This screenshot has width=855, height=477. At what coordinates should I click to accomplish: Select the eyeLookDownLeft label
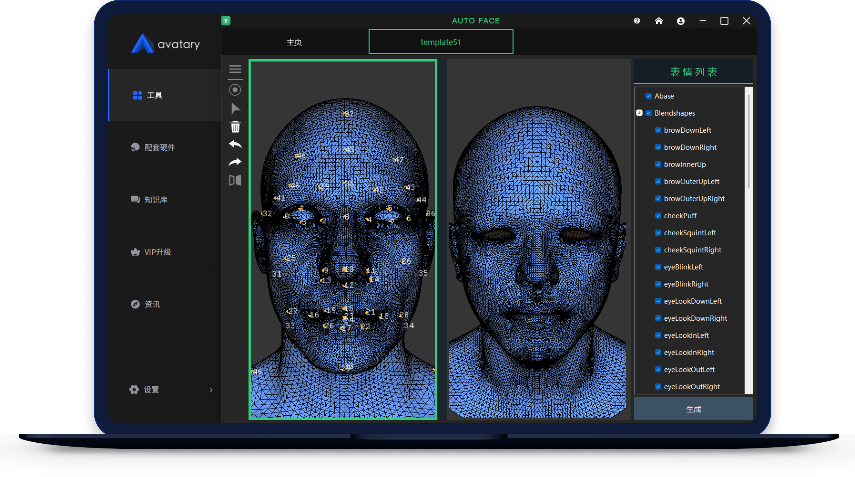click(x=693, y=301)
